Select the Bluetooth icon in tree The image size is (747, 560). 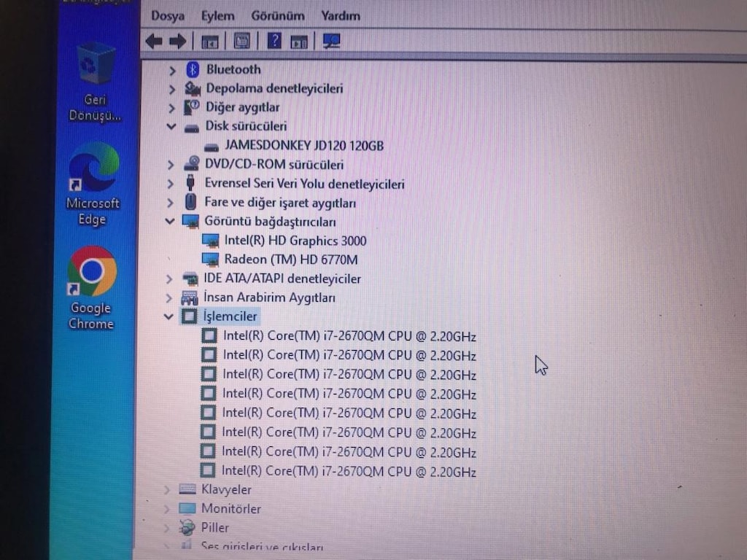(x=193, y=70)
